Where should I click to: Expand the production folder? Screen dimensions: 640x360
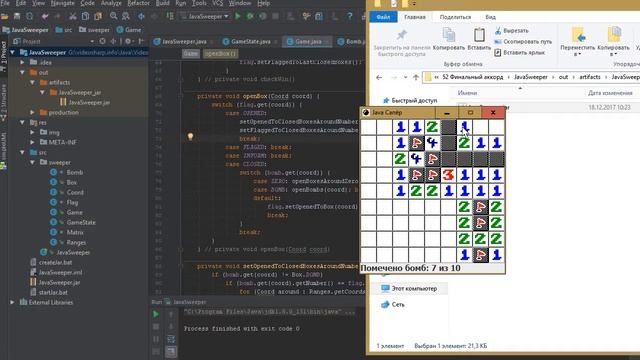[x=33, y=112]
